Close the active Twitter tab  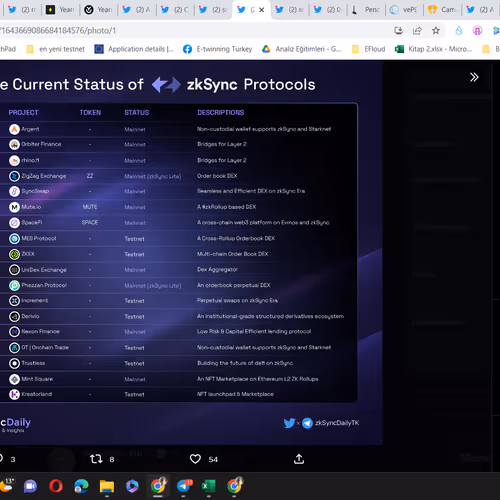pos(262,10)
